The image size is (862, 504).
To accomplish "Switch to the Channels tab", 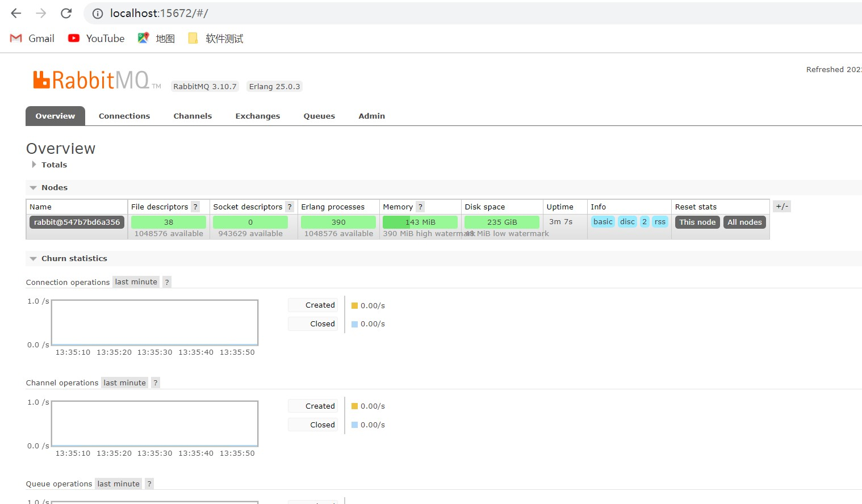I will click(193, 116).
